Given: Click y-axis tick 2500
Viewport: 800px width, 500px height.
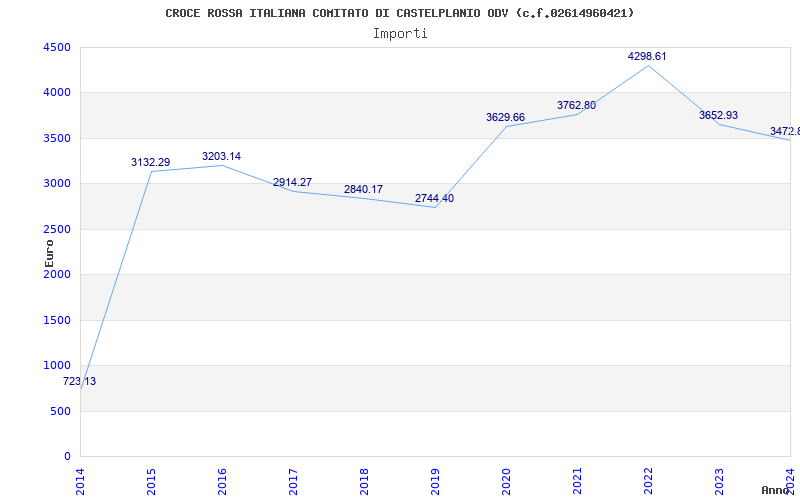Looking at the screenshot, I should [57, 229].
